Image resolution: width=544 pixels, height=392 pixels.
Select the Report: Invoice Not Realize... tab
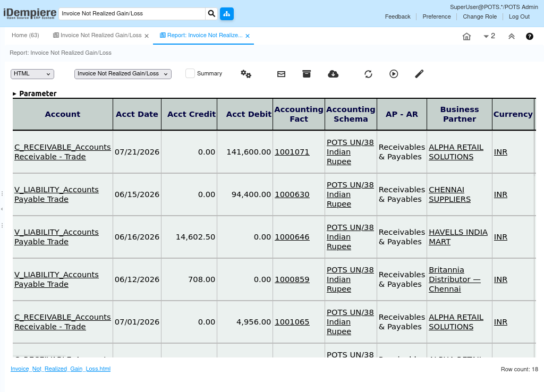coord(201,36)
